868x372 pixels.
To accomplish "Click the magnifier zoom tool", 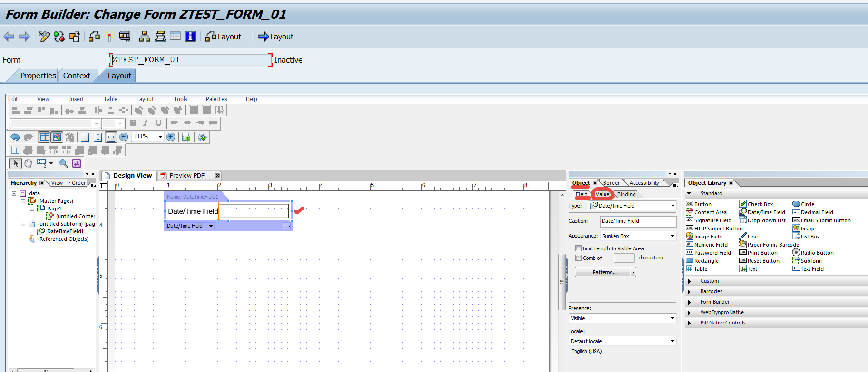I will [63, 163].
